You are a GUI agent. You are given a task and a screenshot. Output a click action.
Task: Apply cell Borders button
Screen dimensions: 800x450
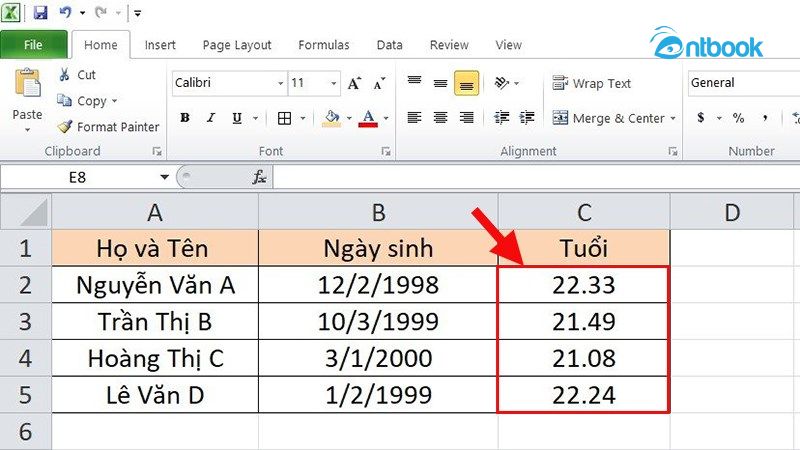[284, 118]
